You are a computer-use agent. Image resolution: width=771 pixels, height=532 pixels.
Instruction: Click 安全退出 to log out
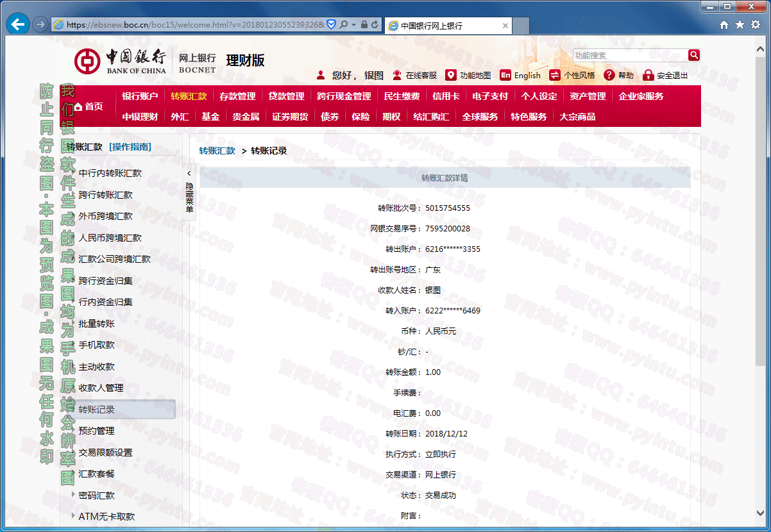coord(665,75)
